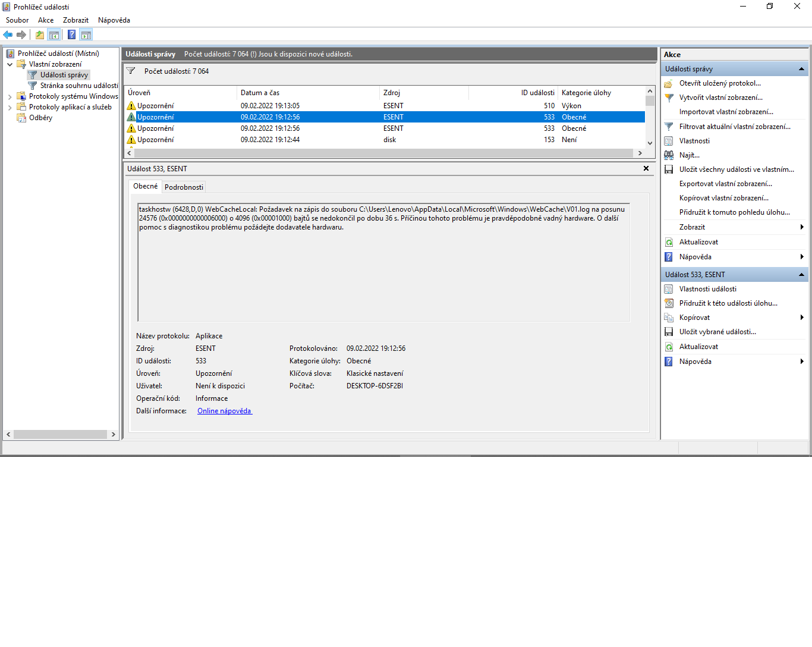
Task: Open the Online nápověda link
Action: [x=224, y=411]
